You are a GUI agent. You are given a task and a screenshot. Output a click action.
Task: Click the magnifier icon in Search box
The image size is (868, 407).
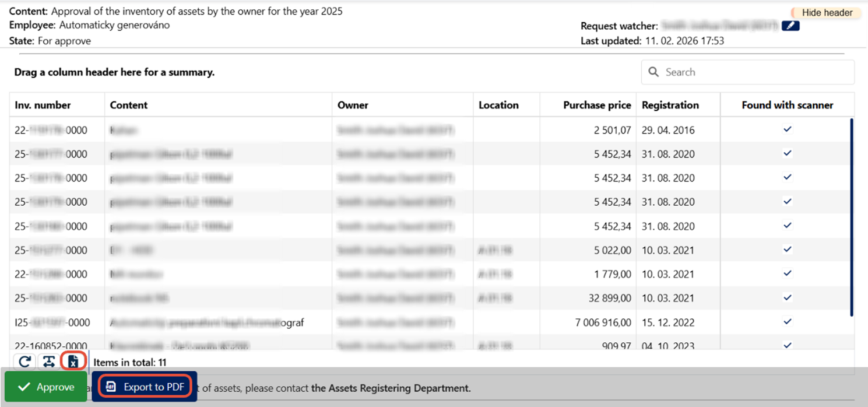point(653,72)
